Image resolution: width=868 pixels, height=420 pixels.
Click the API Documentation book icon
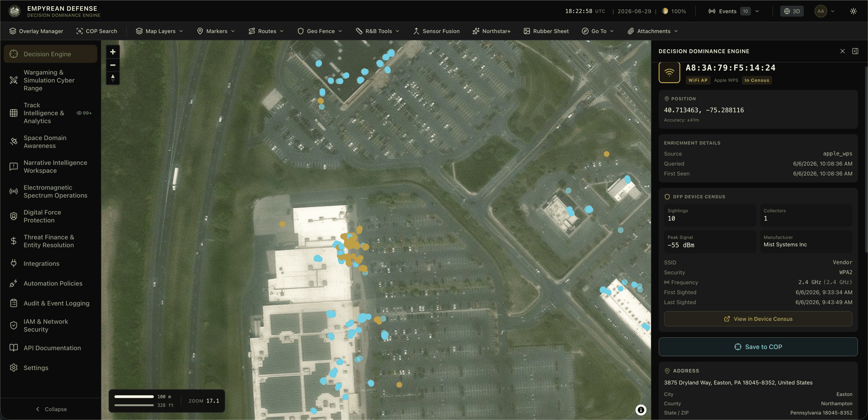[14, 348]
